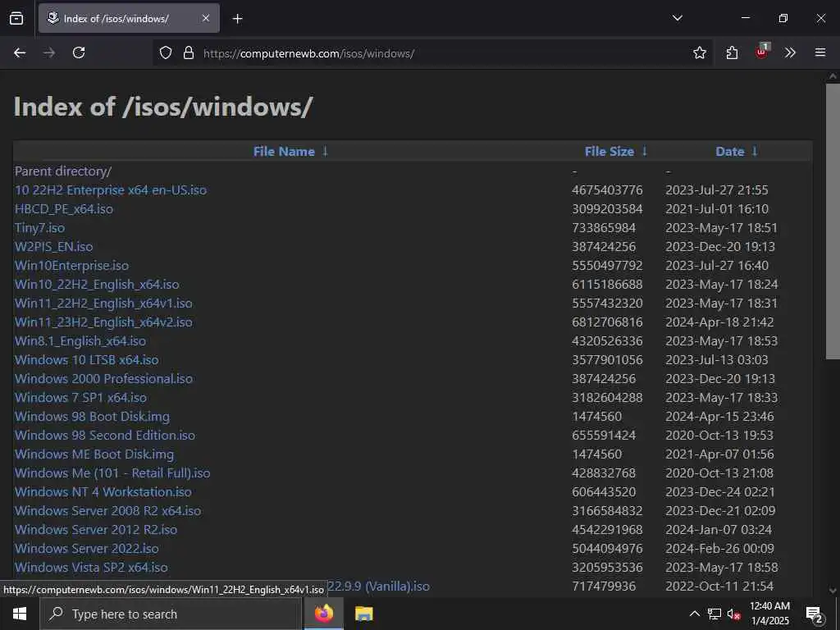Click the Date descending arrow

tap(755, 151)
